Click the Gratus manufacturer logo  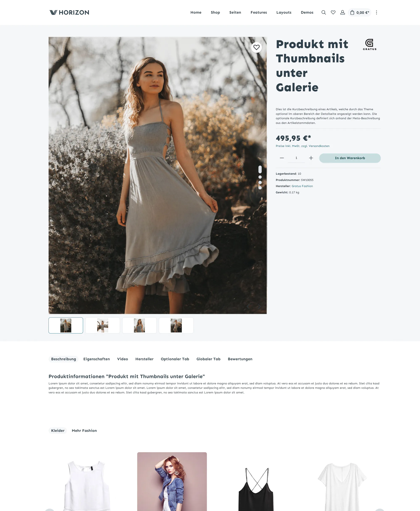pos(369,45)
